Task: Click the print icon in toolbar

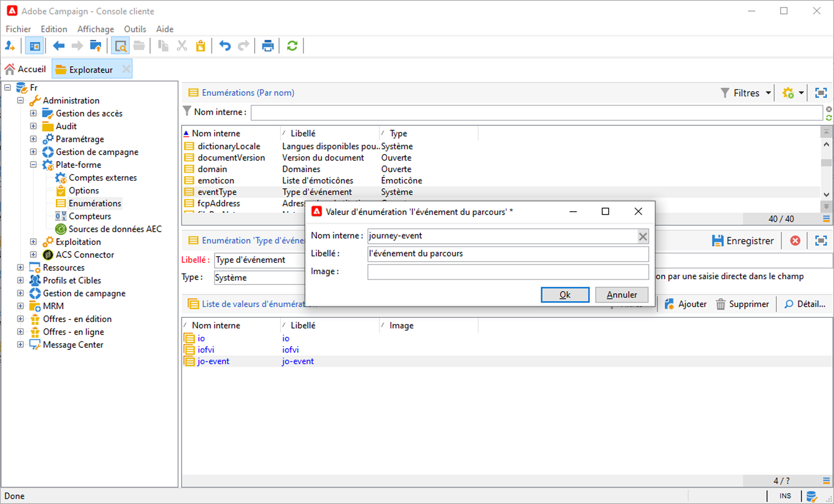Action: tap(267, 46)
